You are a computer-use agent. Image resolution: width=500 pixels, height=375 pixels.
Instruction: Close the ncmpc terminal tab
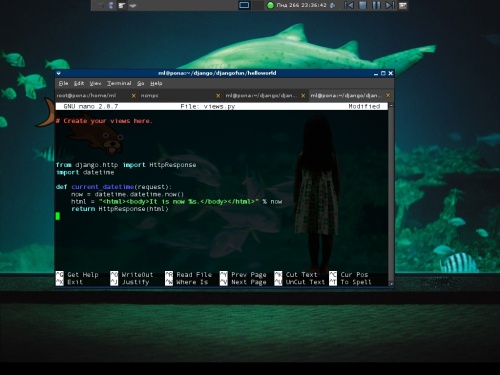(x=218, y=96)
